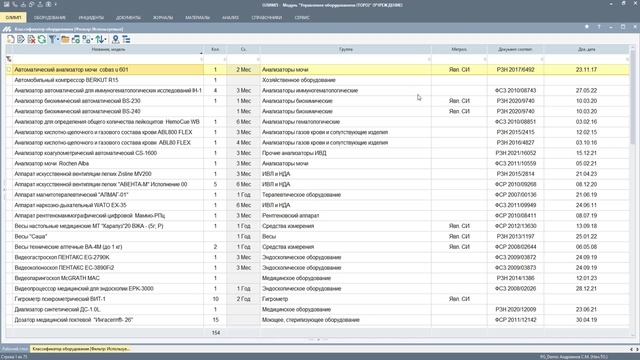Click the green refresh toolbar icon
The width and height of the screenshot is (640, 360).
(x=42, y=39)
